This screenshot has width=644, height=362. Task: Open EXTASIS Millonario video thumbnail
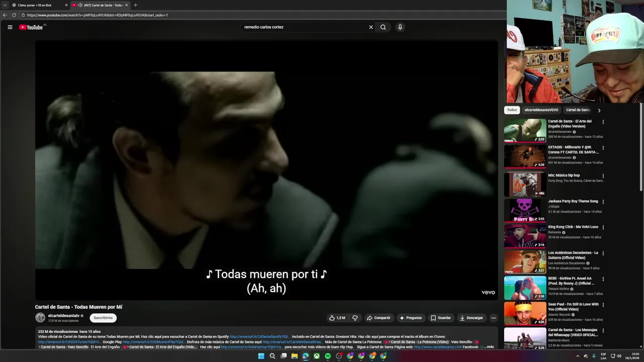[x=525, y=156]
